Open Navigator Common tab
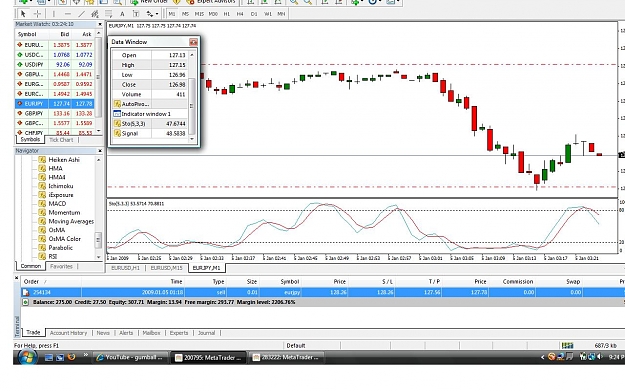Image resolution: width=625 pixels, height=391 pixels. click(x=31, y=266)
